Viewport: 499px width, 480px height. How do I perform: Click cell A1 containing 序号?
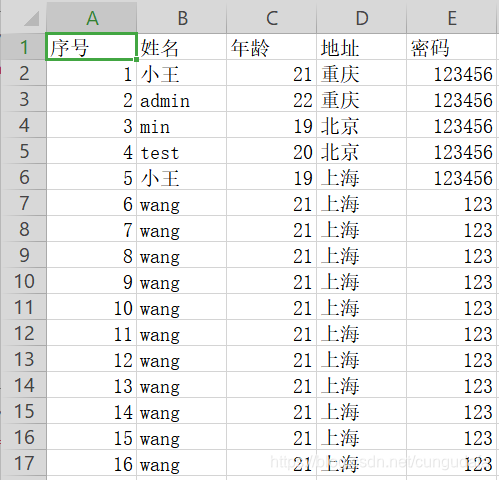point(92,47)
